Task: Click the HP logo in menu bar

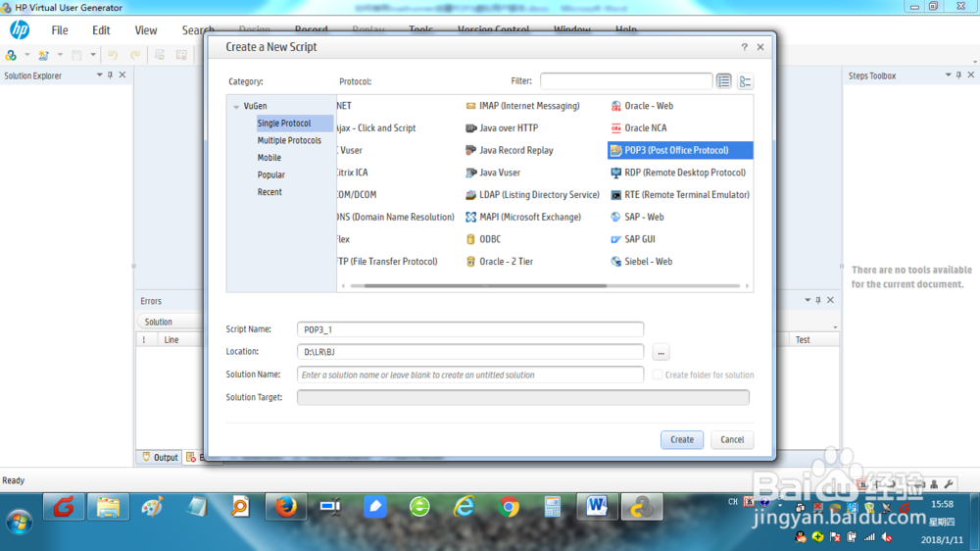Action: (20, 29)
